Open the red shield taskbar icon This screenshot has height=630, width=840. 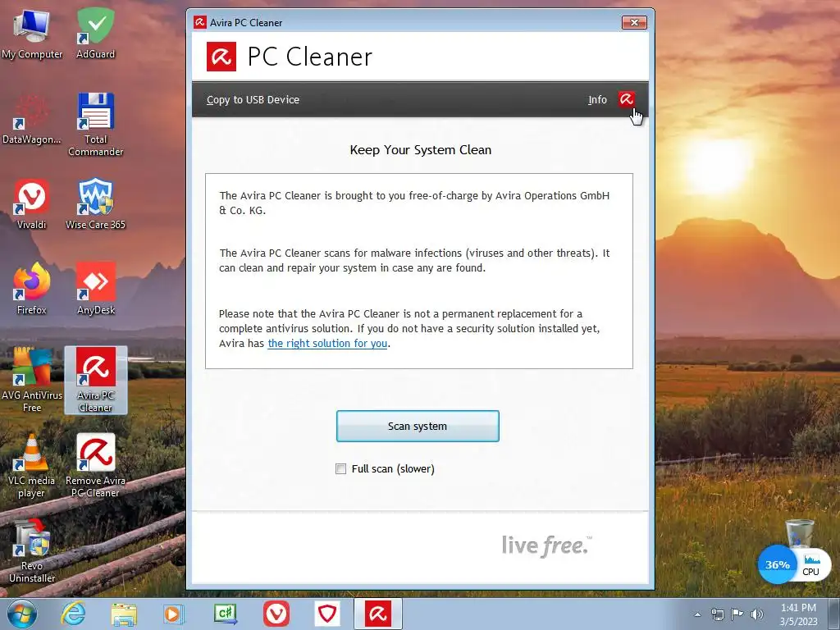click(x=327, y=614)
